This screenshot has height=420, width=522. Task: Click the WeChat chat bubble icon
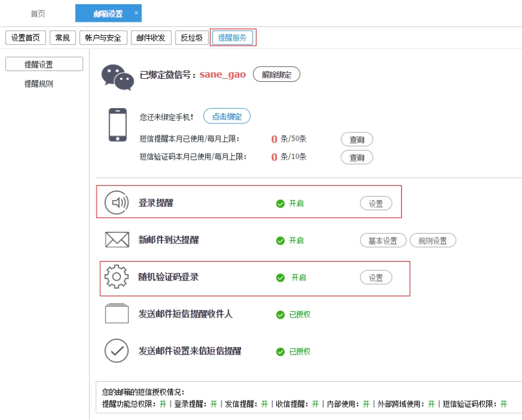click(x=117, y=76)
